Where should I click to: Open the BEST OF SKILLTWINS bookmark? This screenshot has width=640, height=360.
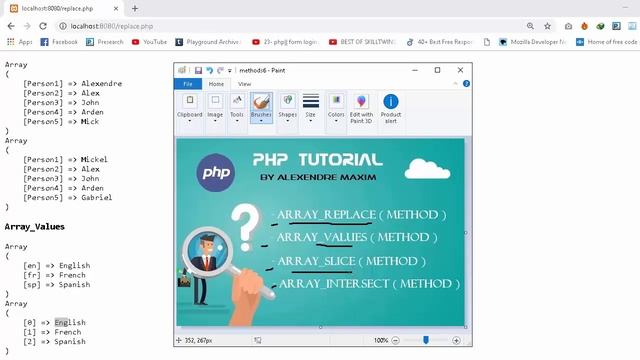click(362, 42)
